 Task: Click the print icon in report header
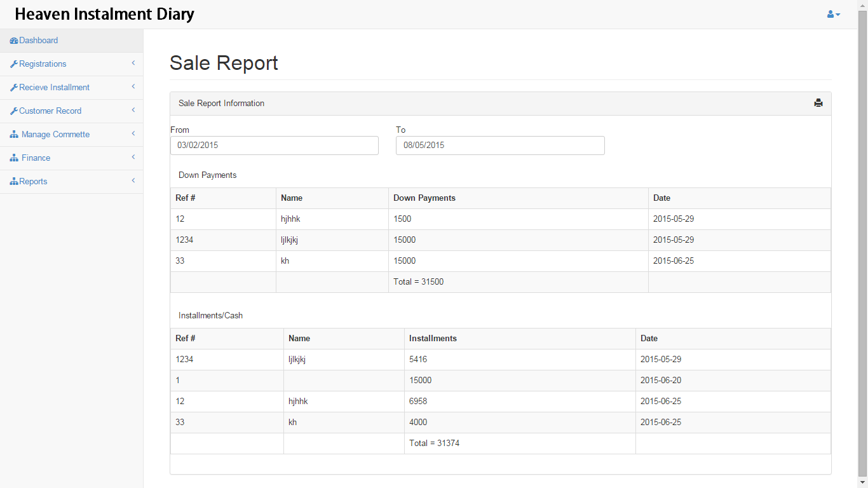[x=818, y=103]
